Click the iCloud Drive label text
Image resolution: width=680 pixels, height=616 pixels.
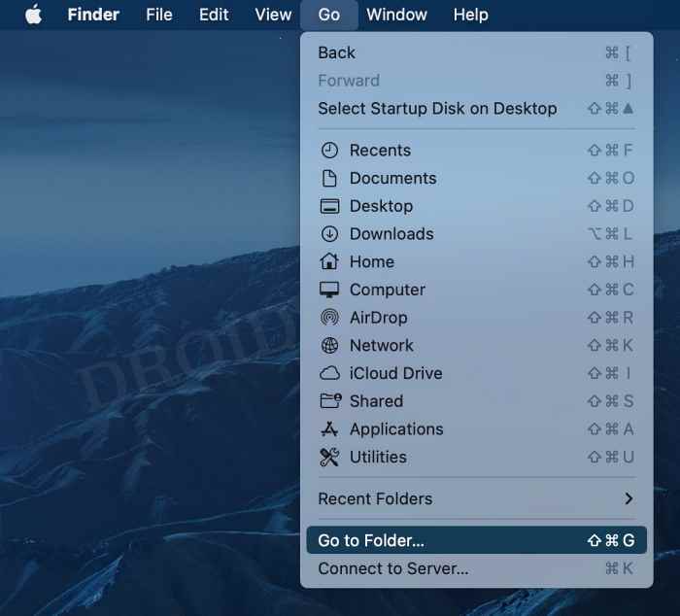coord(396,373)
